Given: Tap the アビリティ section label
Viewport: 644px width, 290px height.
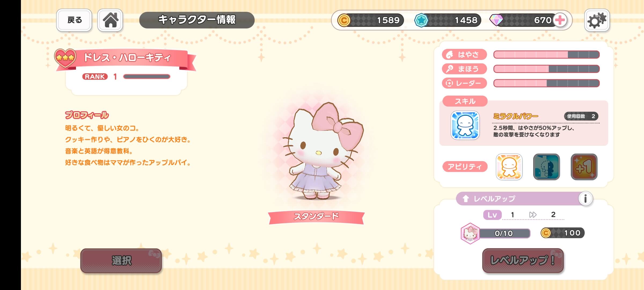Looking at the screenshot, I should pyautogui.click(x=465, y=167).
